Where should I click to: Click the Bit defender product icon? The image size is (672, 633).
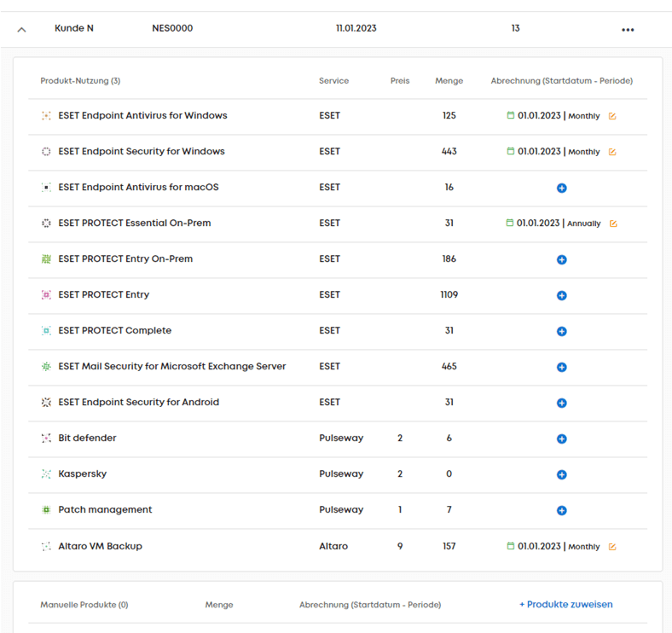pos(46,438)
